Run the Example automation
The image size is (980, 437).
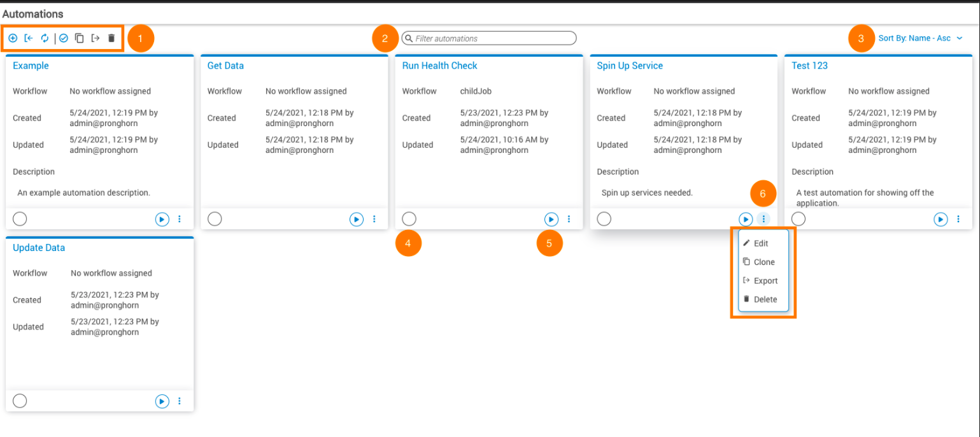click(x=162, y=219)
